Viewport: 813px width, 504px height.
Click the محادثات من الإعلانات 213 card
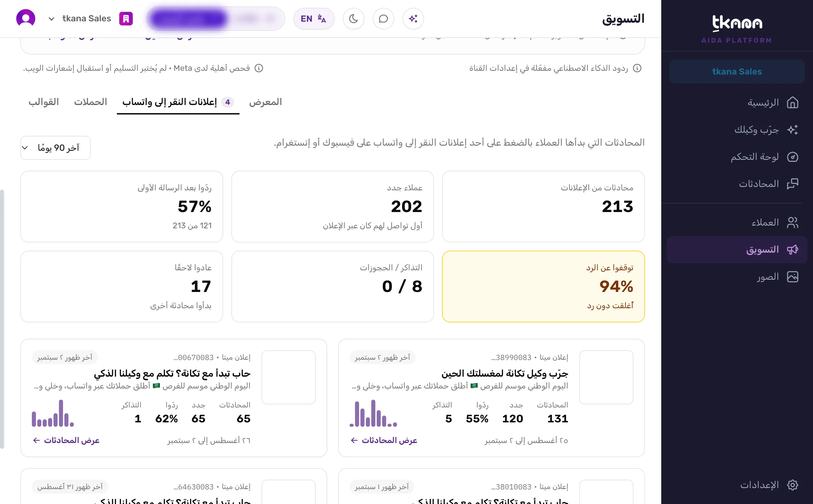543,207
